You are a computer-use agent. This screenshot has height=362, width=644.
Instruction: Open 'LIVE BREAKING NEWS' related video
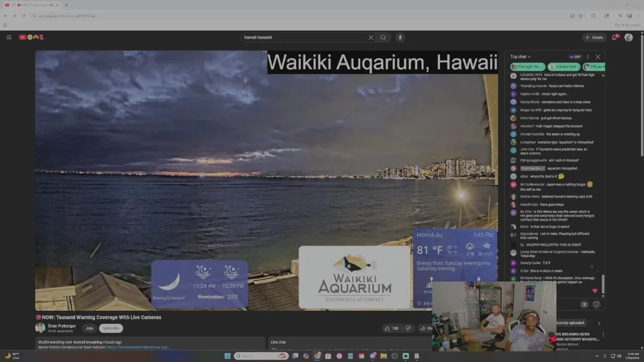577,336
